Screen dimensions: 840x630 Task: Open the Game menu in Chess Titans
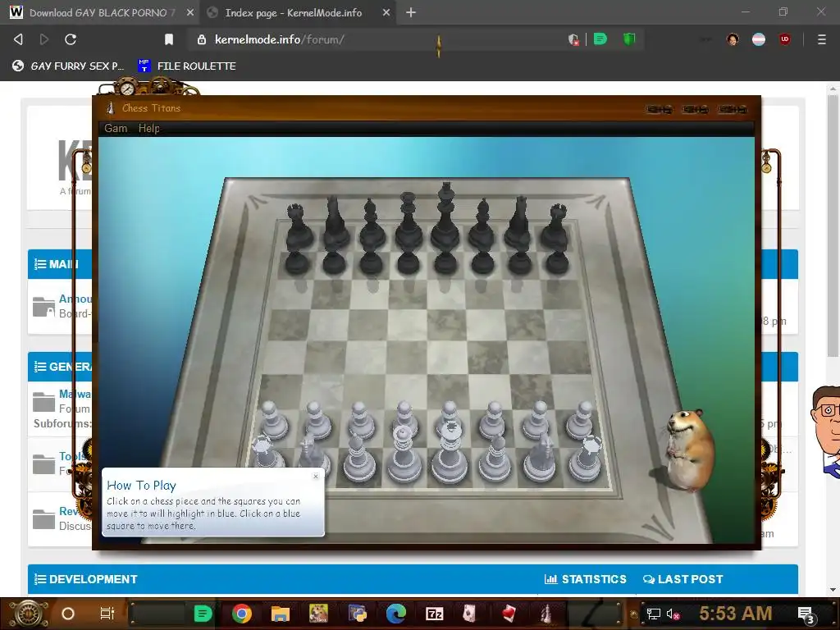coord(115,128)
